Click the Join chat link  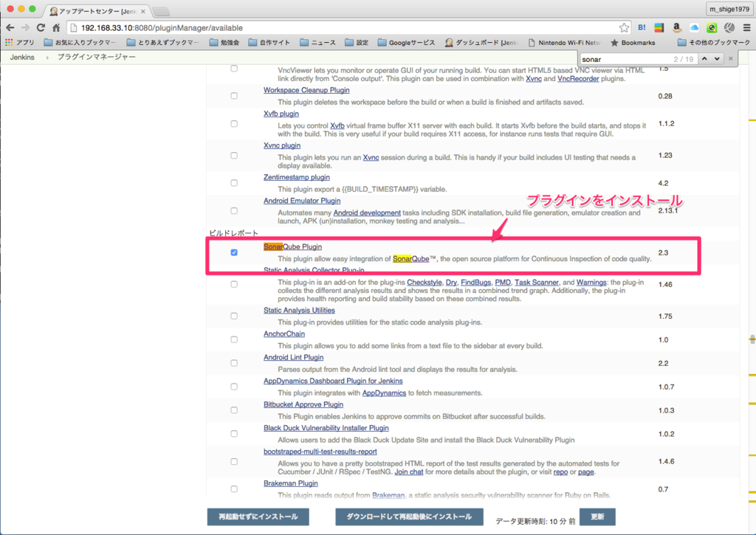409,472
